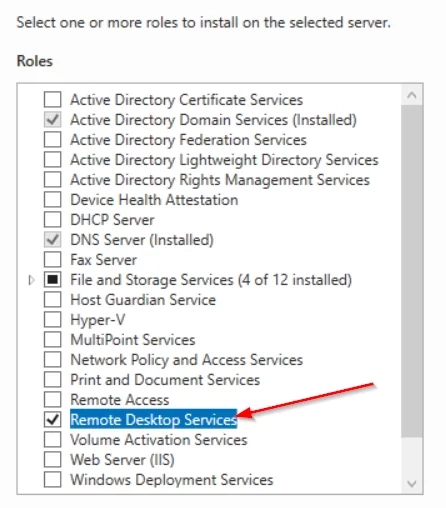The width and height of the screenshot is (446, 508).
Task: Expand File and Storage Services tree
Action: tap(31, 280)
